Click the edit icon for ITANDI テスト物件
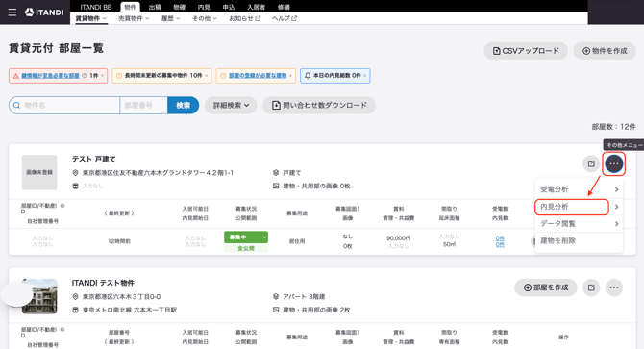644x349 pixels. click(591, 287)
